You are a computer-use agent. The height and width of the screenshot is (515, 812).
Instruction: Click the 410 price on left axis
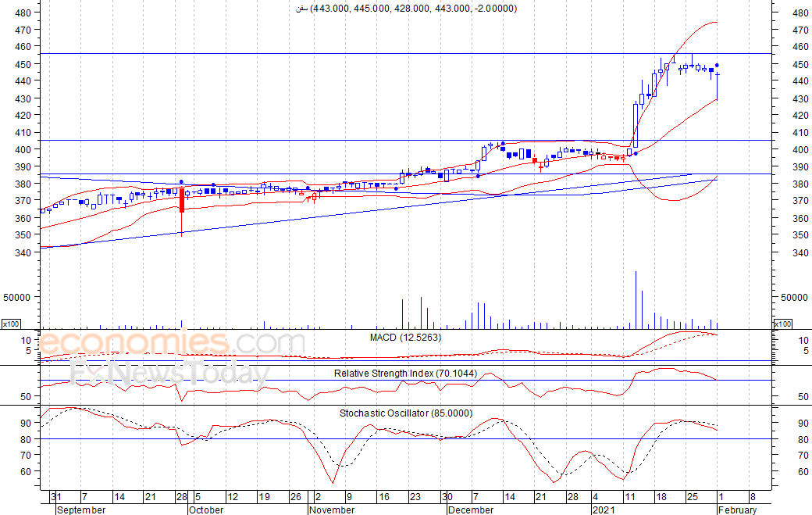click(23, 132)
